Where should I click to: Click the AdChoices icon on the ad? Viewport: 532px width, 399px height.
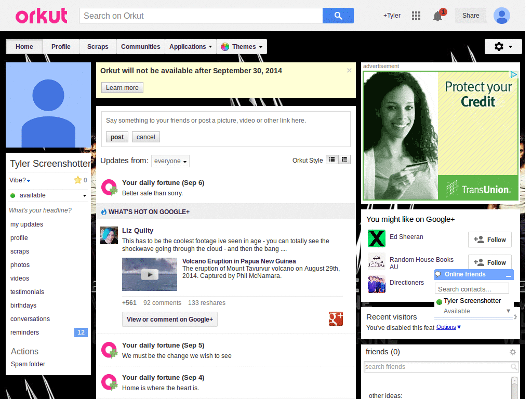[x=514, y=74]
